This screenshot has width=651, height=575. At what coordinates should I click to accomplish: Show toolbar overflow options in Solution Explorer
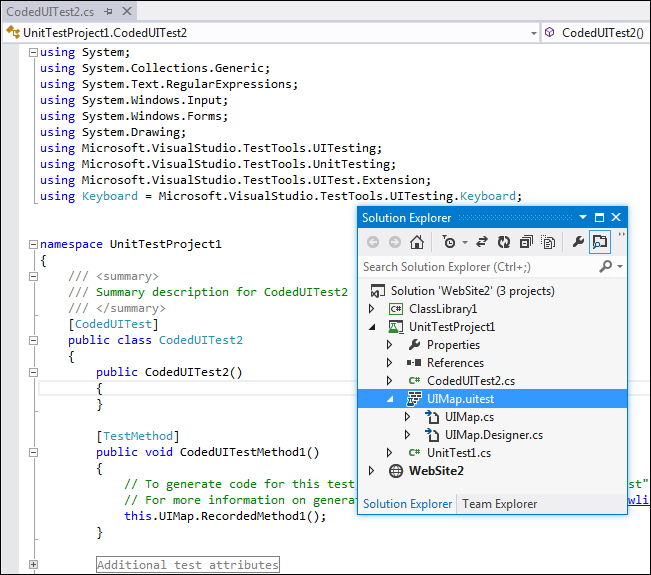[621, 235]
